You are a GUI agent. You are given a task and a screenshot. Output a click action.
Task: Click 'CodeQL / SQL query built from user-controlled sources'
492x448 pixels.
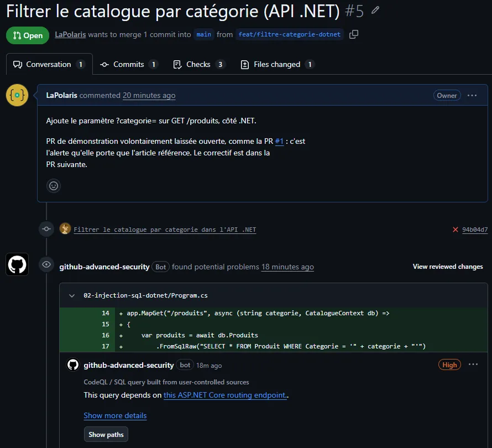tap(166, 382)
